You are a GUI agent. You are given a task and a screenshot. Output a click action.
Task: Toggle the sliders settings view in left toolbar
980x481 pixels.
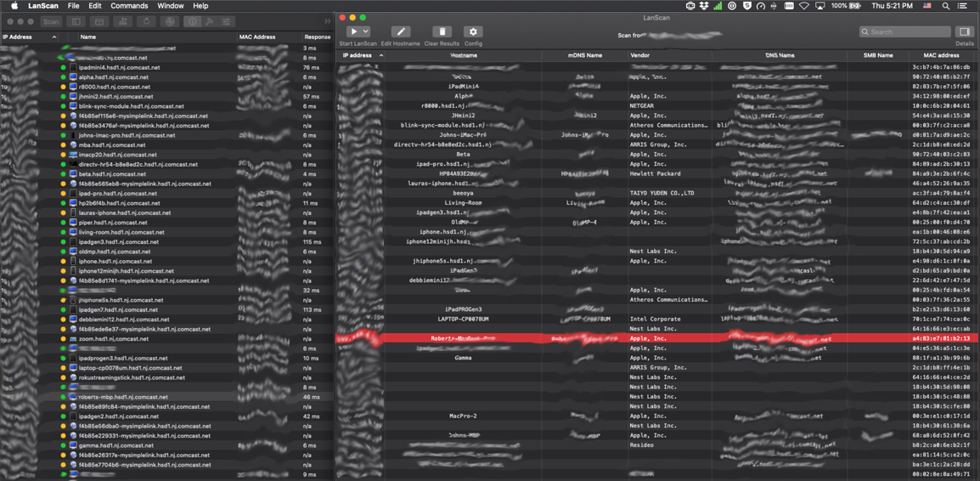point(227,21)
